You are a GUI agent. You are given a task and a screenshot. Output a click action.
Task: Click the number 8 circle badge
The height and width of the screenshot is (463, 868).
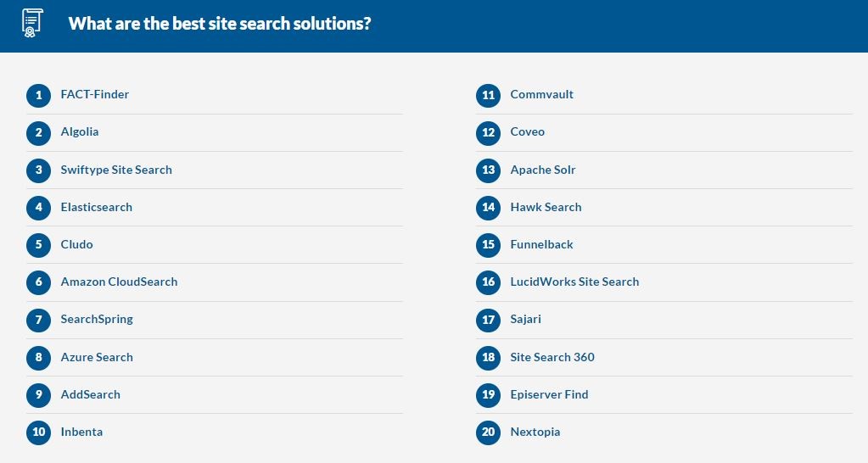pyautogui.click(x=39, y=358)
